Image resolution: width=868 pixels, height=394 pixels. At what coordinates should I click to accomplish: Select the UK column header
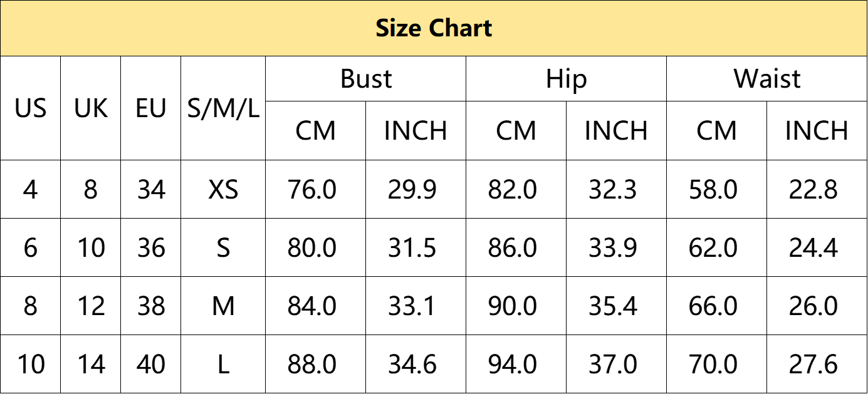(91, 108)
